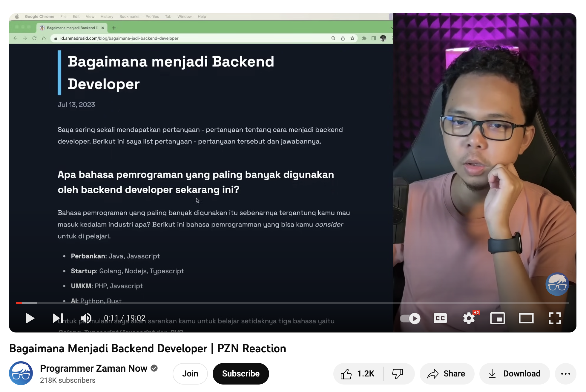The height and width of the screenshot is (392, 586).
Task: Reload the recorded browser page
Action: click(x=34, y=38)
